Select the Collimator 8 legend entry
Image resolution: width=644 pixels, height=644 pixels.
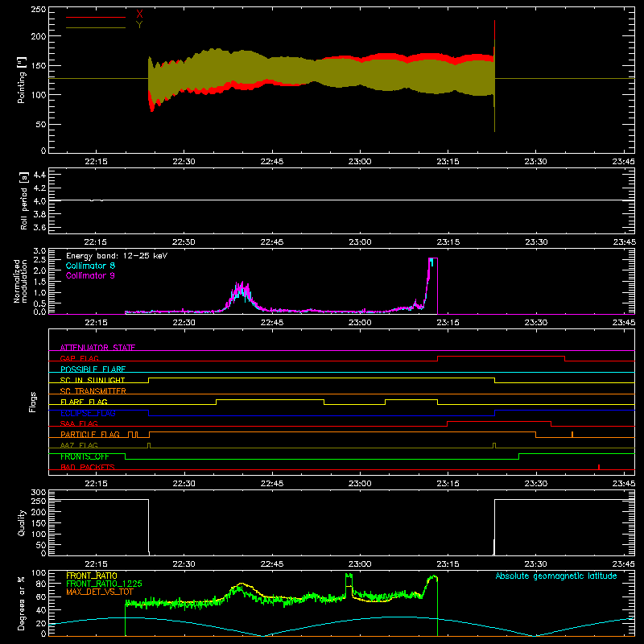[90, 266]
